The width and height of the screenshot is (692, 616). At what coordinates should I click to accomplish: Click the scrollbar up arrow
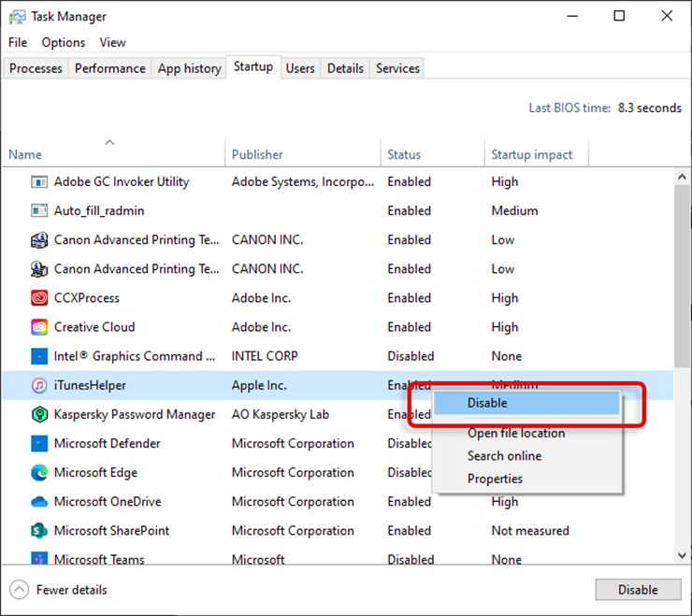pyautogui.click(x=682, y=178)
